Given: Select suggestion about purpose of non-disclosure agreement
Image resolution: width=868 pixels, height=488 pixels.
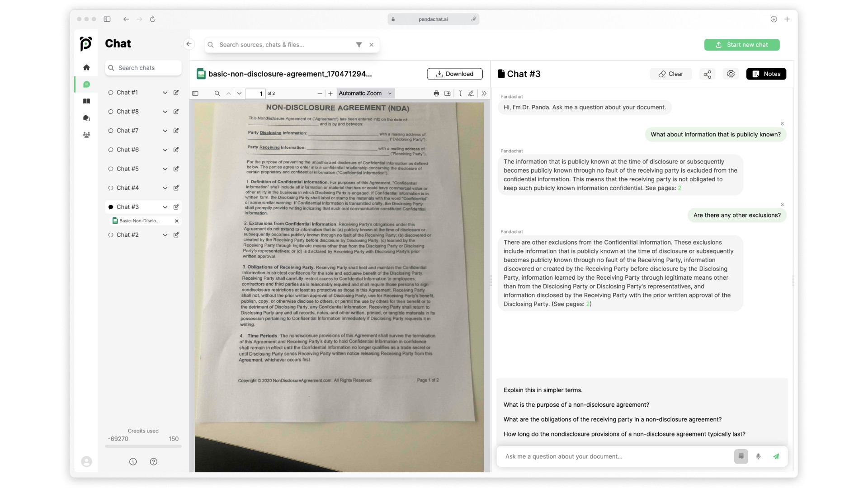Looking at the screenshot, I should pos(576,405).
